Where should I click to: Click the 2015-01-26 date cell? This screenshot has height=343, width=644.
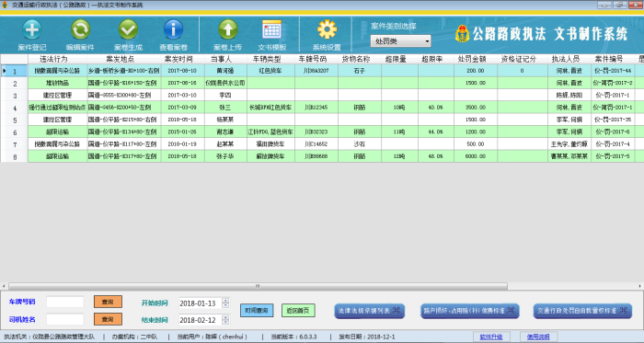182,132
